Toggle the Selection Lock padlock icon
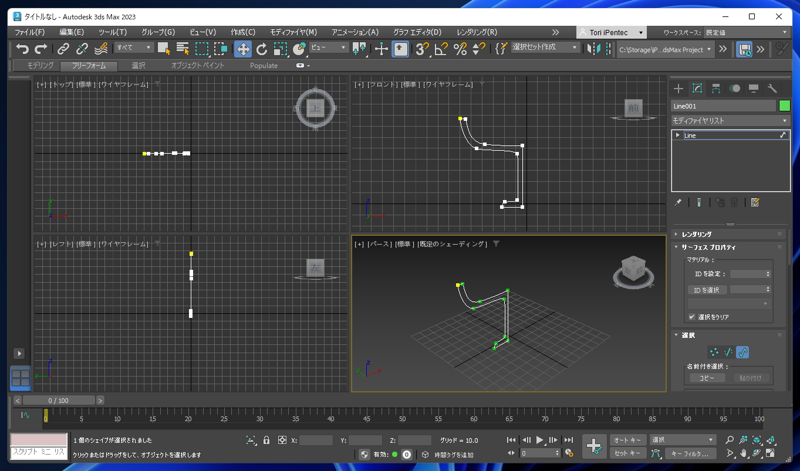The width and height of the screenshot is (800, 471). pos(266,440)
